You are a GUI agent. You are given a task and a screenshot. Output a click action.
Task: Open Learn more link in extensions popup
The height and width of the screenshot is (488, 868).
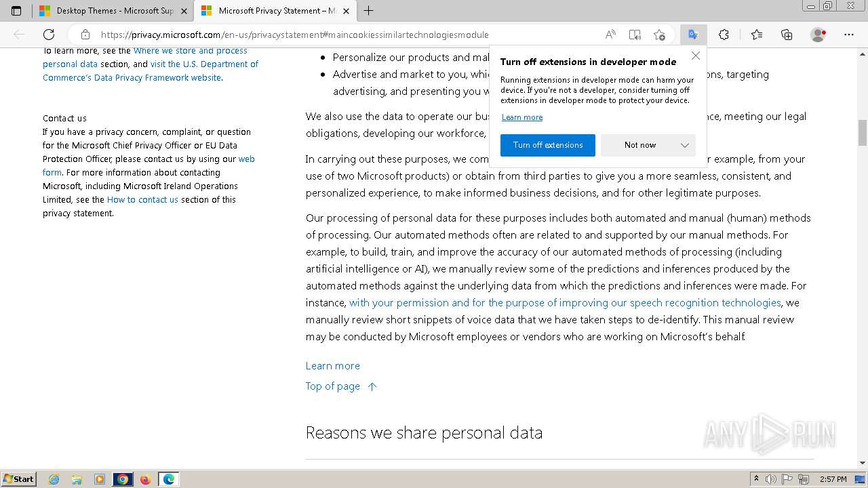pyautogui.click(x=522, y=117)
